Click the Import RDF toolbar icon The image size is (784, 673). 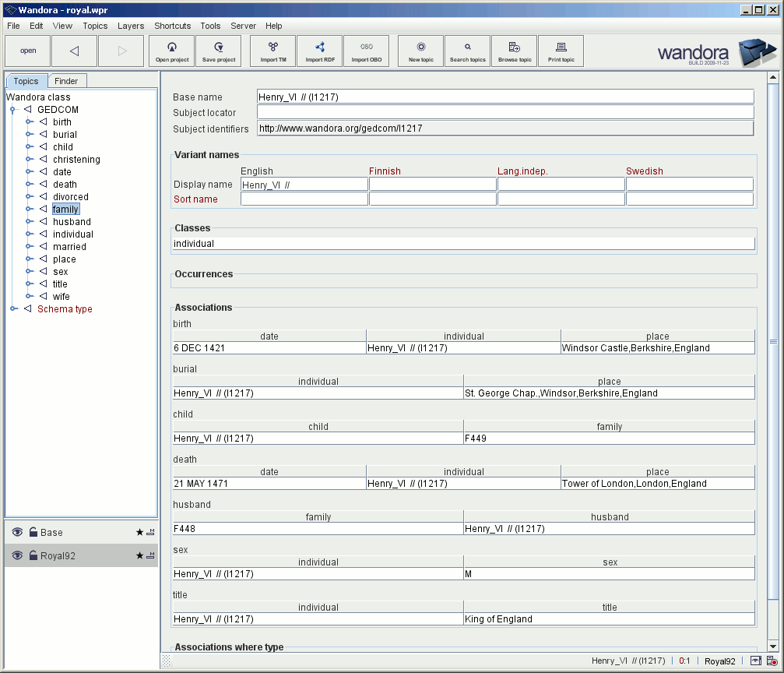click(319, 51)
